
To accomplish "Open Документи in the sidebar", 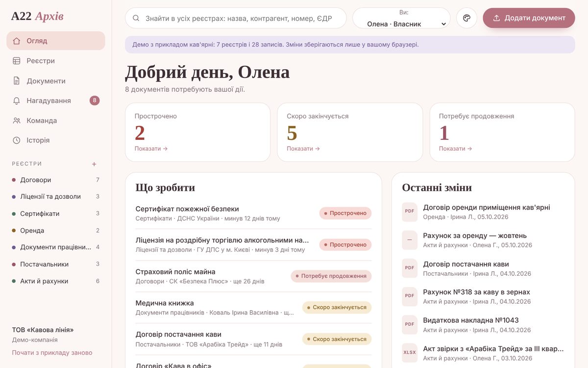I will point(56,81).
